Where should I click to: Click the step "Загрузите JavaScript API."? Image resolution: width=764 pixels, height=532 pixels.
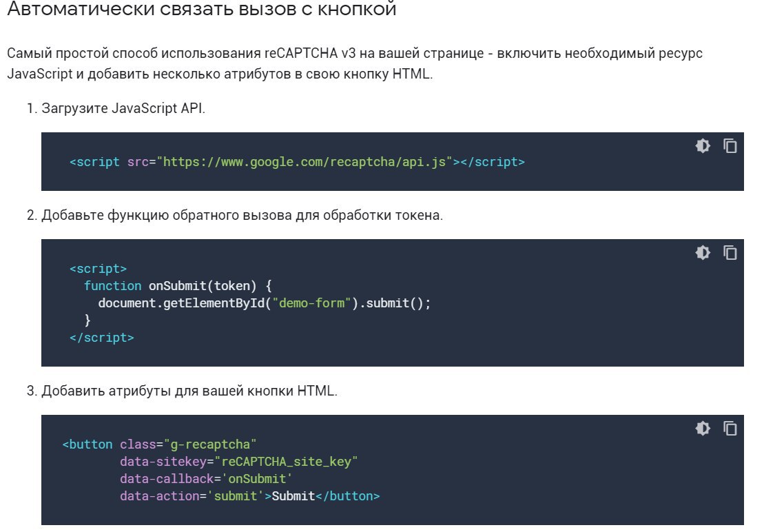123,108
